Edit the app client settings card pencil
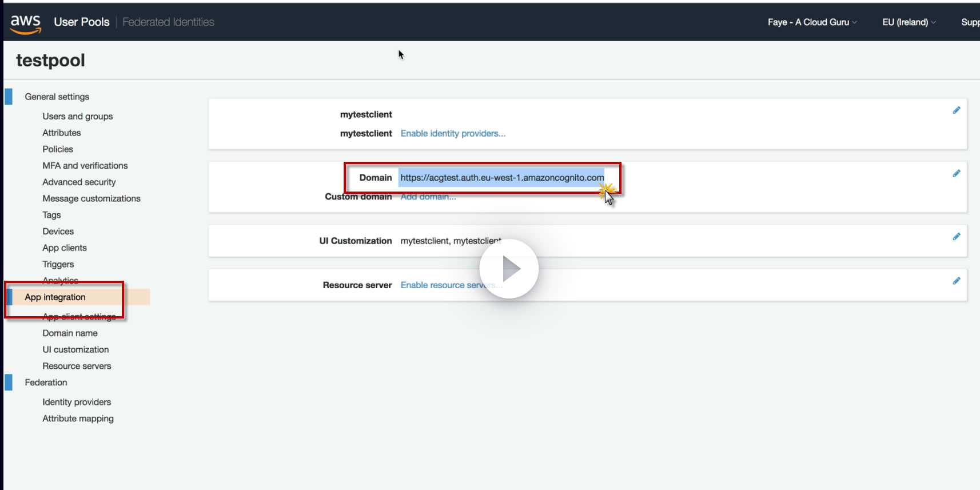This screenshot has height=490, width=980. pos(956,110)
